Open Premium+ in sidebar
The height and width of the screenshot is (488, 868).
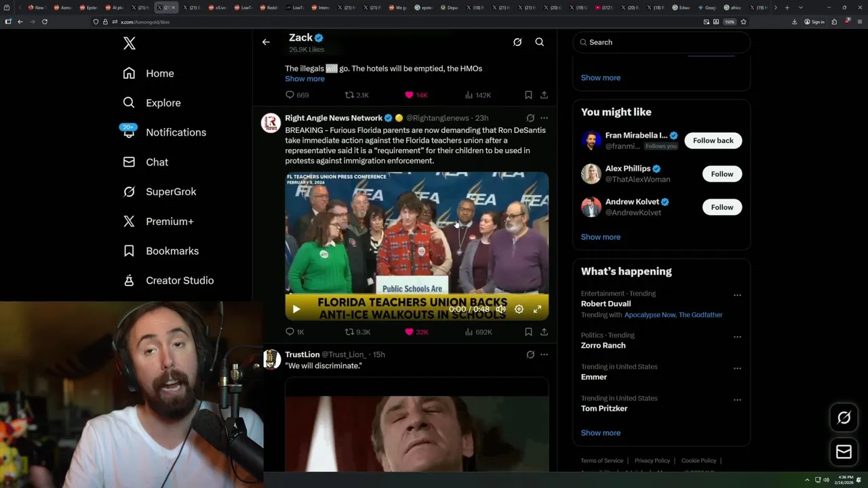click(x=158, y=221)
